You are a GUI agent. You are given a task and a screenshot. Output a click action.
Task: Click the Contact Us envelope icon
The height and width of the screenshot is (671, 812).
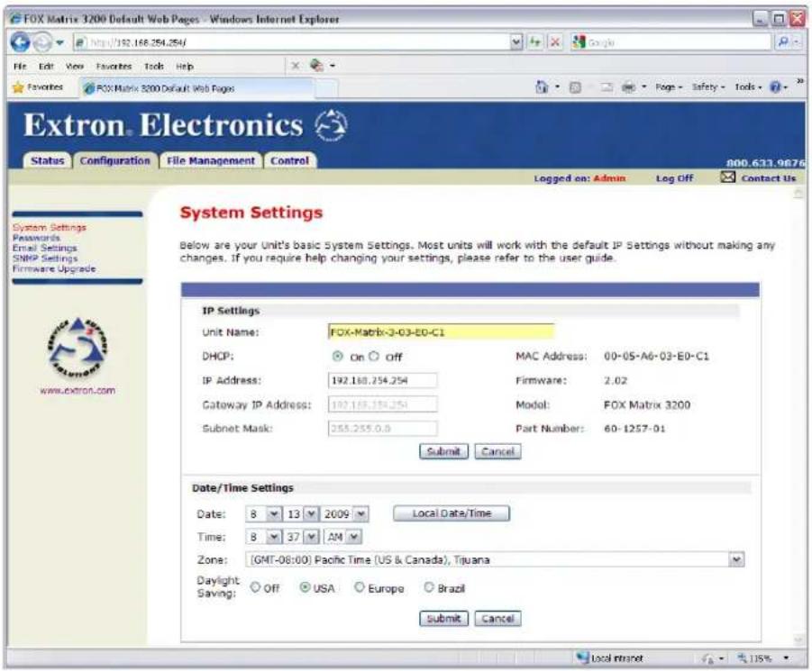[727, 177]
